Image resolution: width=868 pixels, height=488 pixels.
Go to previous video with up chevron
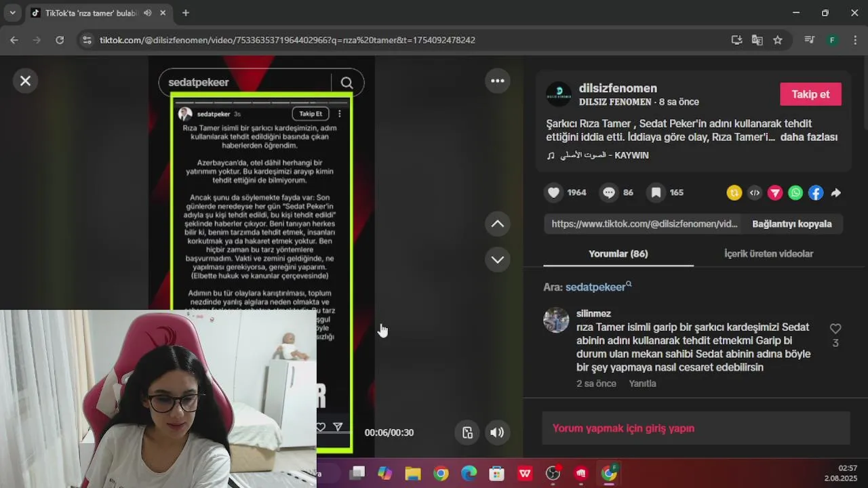coord(498,224)
